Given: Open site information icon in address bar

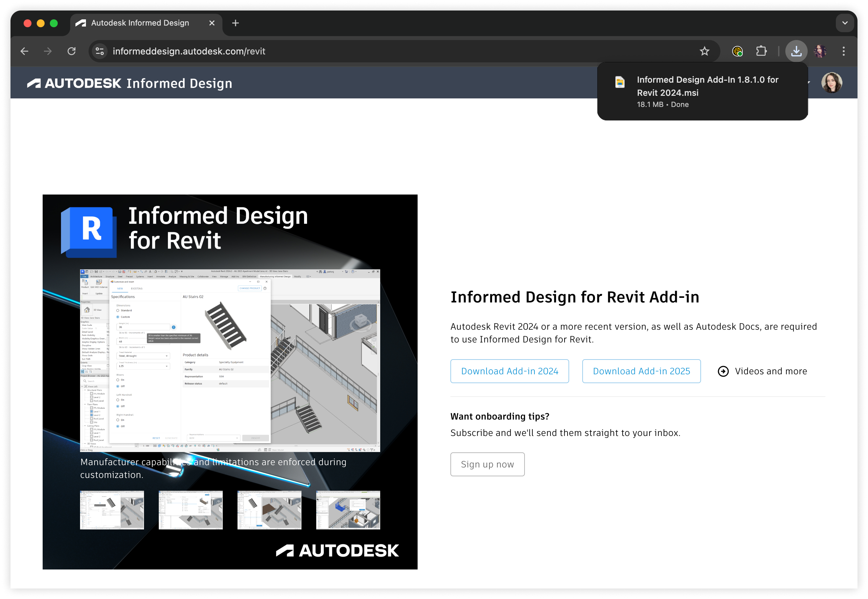Looking at the screenshot, I should (x=100, y=51).
